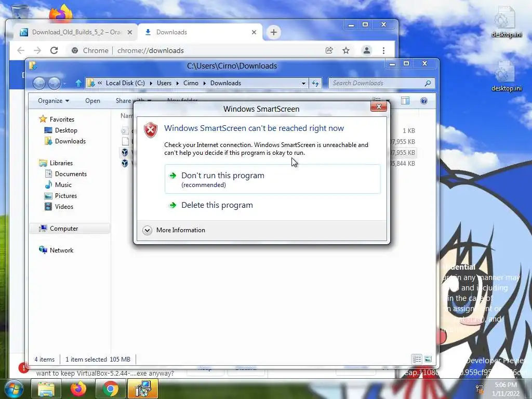
Task: Open Chrome from taskbar
Action: [111, 389]
